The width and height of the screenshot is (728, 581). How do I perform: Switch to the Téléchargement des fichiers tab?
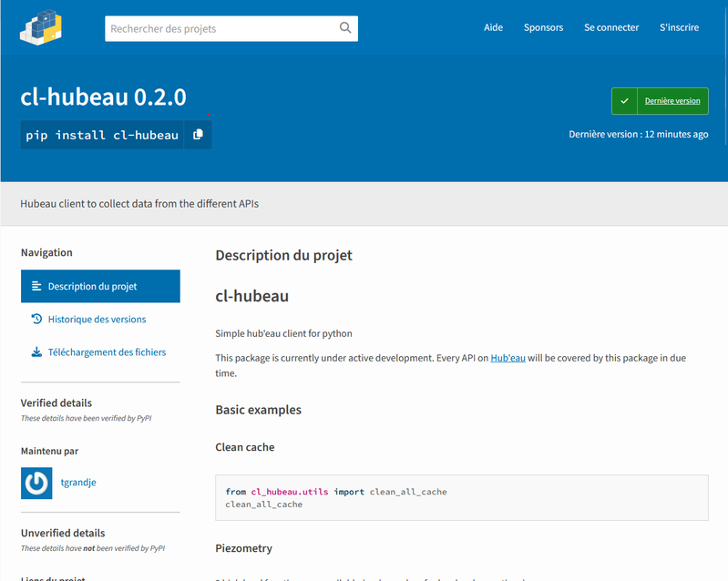click(x=107, y=352)
